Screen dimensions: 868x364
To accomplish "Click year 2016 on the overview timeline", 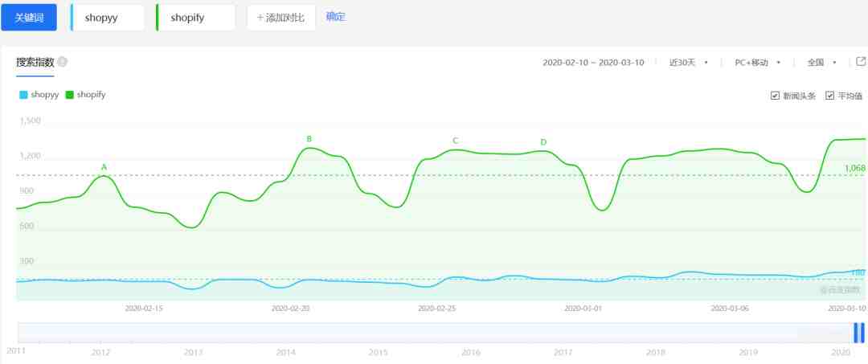I will (x=470, y=353).
